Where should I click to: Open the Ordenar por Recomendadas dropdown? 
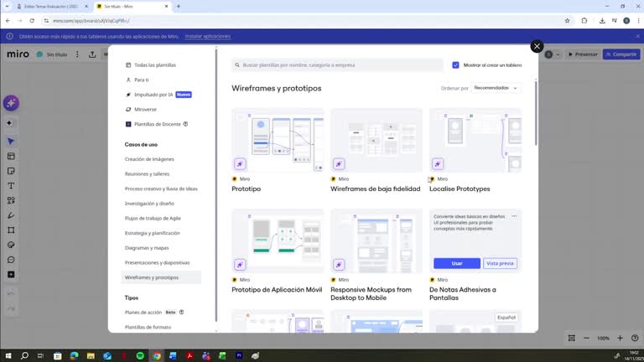coord(496,88)
